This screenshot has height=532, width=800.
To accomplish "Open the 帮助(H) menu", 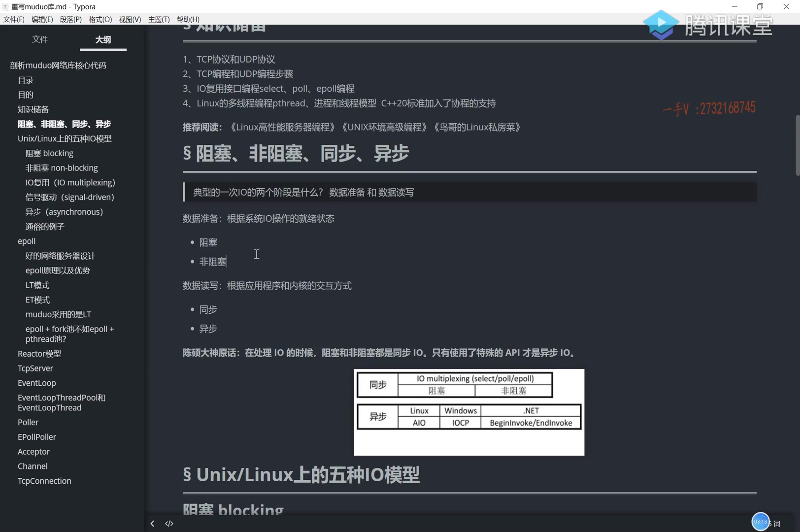I will 188,19.
